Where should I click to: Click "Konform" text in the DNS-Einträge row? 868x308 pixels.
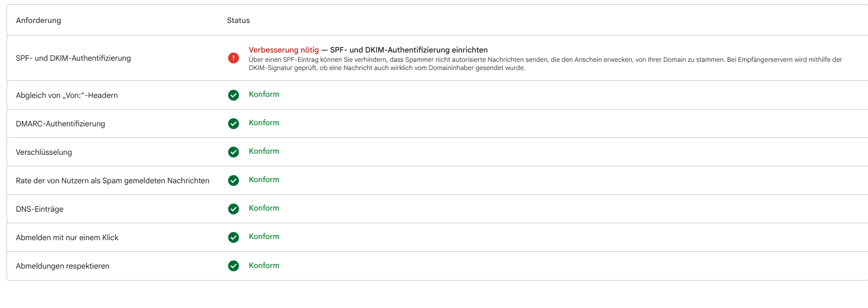(x=264, y=208)
